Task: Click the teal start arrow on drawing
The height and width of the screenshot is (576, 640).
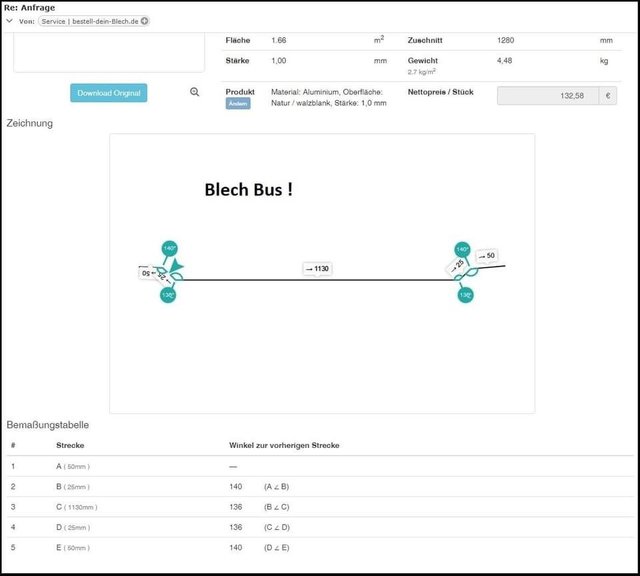Action: [177, 266]
